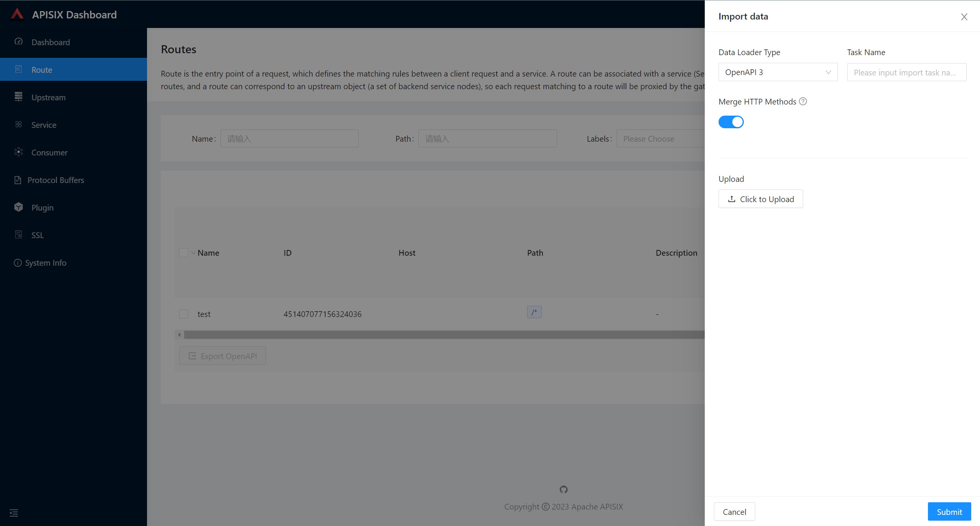Click the help icon beside Merge HTTP Methods
This screenshot has width=980, height=526.
(x=803, y=101)
